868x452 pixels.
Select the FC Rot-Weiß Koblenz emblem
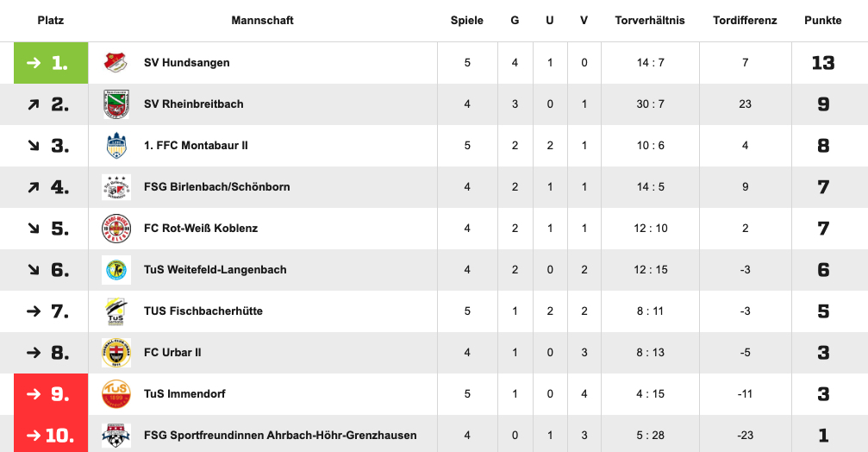[116, 229]
